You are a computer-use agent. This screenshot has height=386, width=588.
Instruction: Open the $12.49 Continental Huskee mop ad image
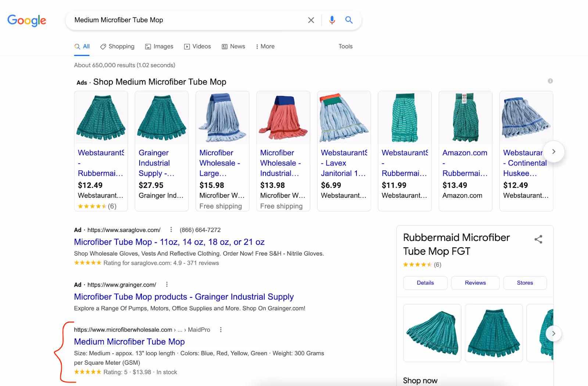pos(526,118)
